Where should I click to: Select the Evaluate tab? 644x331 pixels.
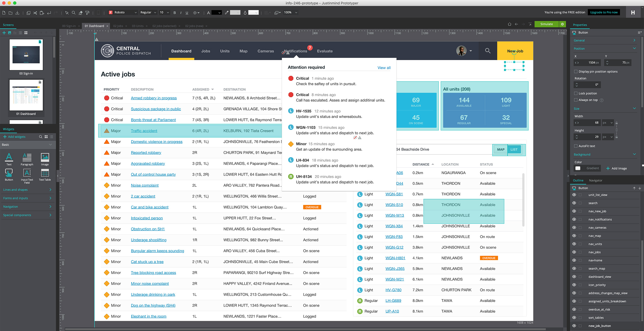(324, 51)
